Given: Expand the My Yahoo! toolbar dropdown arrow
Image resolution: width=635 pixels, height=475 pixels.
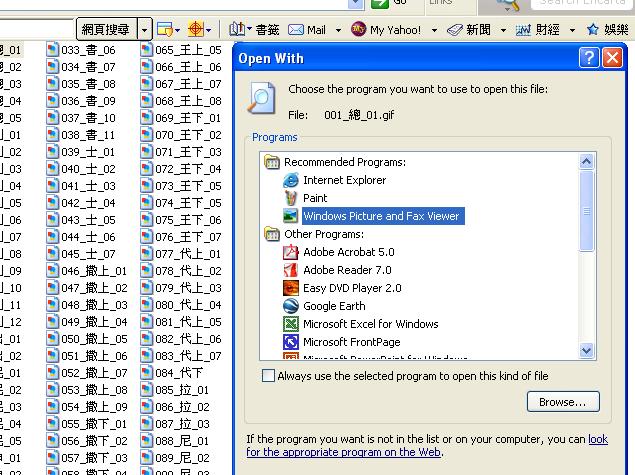Looking at the screenshot, I should pos(436,30).
